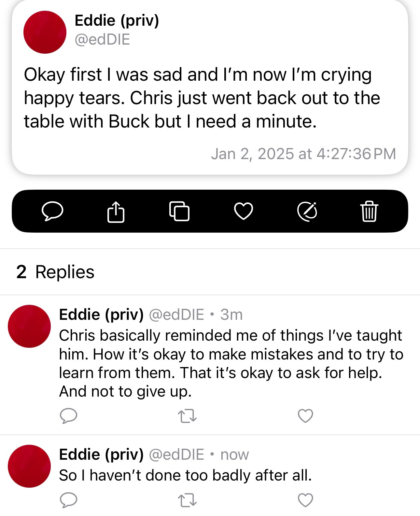Like the main tweet via toolbar heart
Viewport: 420px width, 516px height.
click(244, 211)
